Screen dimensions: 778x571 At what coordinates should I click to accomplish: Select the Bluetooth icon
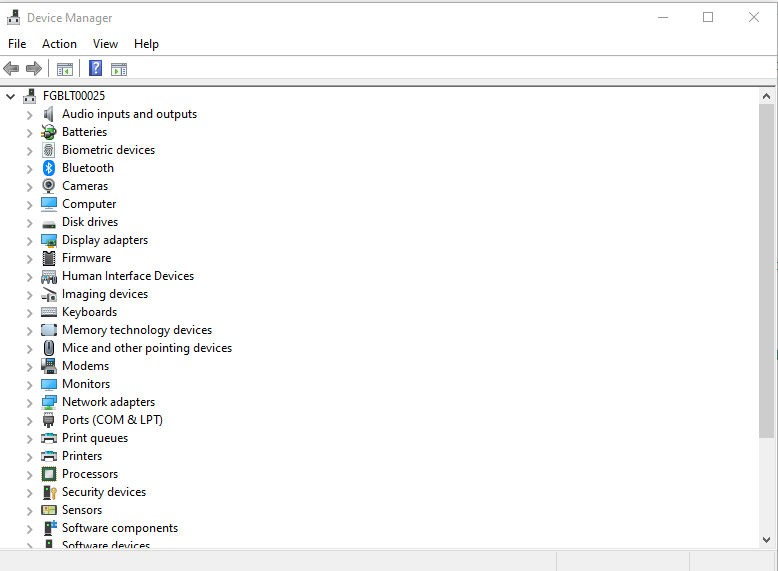49,168
